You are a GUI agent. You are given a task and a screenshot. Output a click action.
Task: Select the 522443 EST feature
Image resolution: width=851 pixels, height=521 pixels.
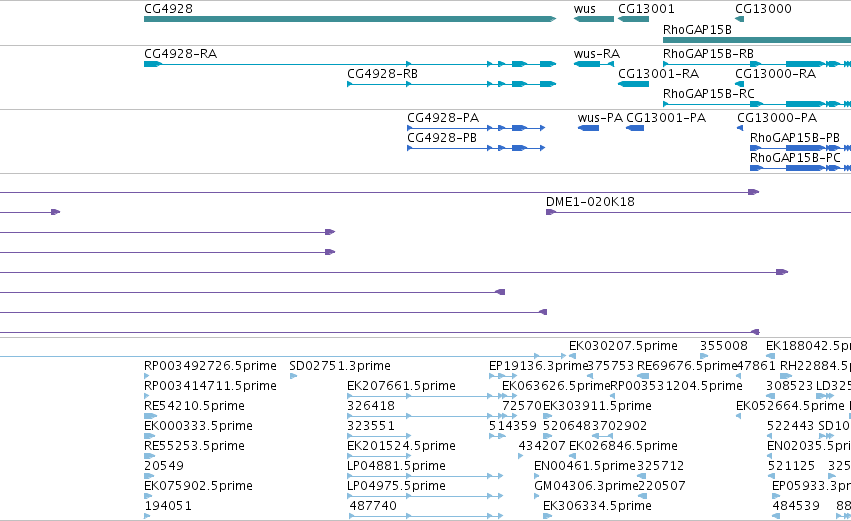(771, 436)
